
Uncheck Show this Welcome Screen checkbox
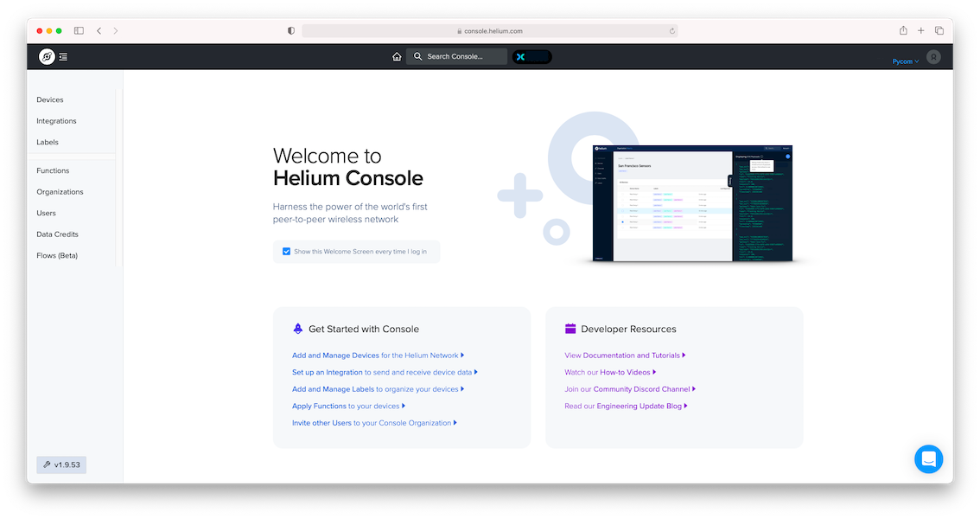pyautogui.click(x=286, y=252)
